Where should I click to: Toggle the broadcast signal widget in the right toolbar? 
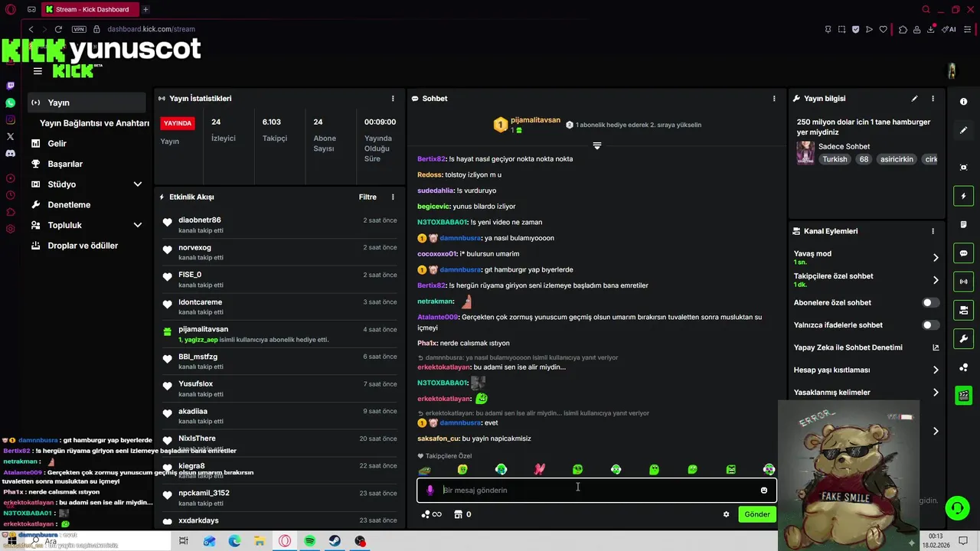pos(964,282)
